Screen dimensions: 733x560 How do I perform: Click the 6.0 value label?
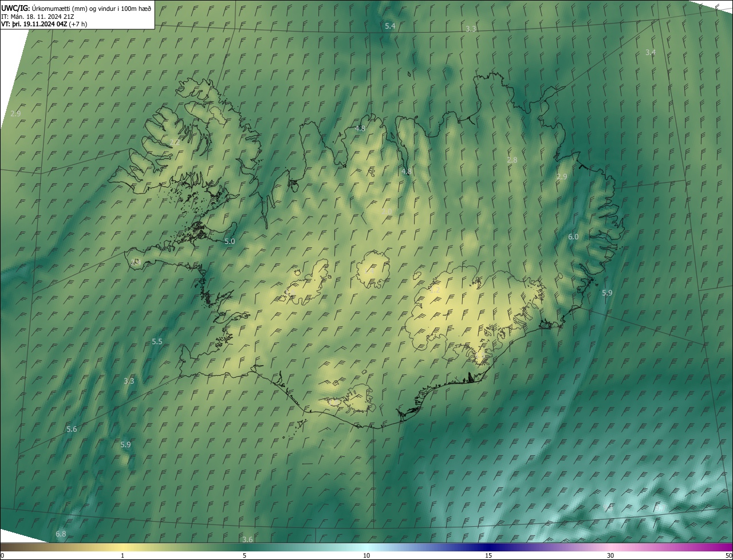point(573,236)
